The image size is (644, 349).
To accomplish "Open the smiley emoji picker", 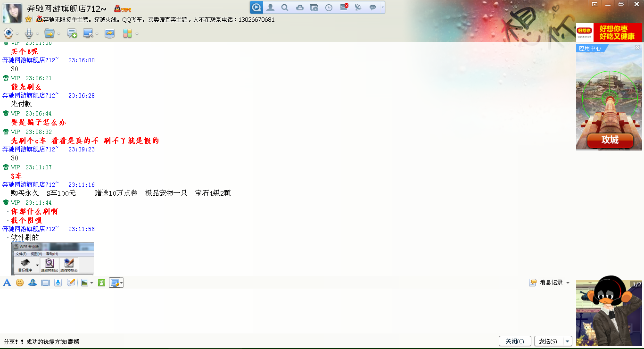I will [x=20, y=283].
